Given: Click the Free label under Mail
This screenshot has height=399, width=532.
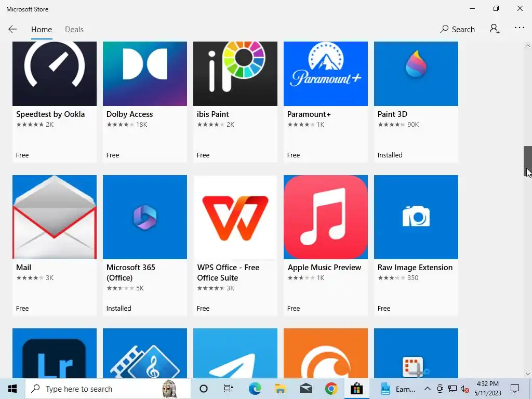Looking at the screenshot, I should tap(22, 309).
